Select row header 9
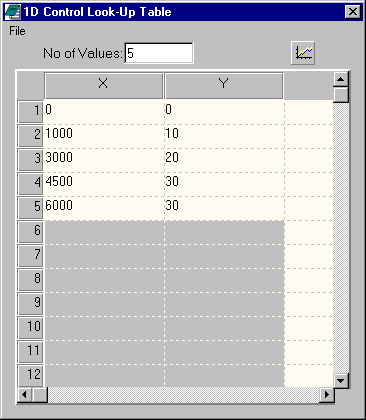The image size is (366, 420). [30, 304]
